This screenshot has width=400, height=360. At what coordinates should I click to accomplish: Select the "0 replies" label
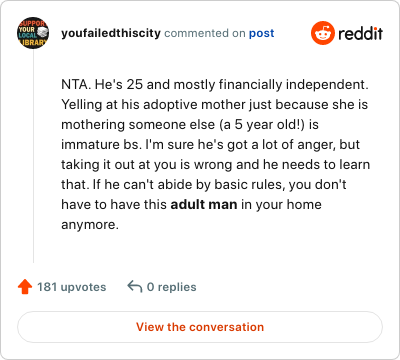[x=172, y=287]
